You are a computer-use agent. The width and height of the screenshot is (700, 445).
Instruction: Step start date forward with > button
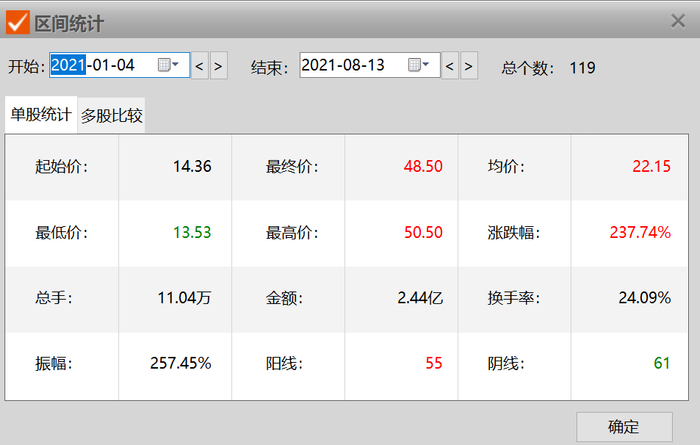(218, 66)
